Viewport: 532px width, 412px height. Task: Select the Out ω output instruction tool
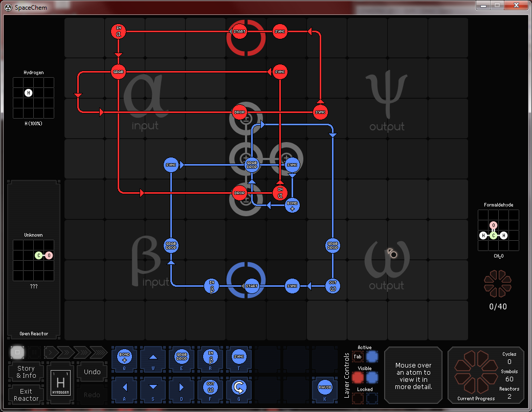[x=210, y=387]
